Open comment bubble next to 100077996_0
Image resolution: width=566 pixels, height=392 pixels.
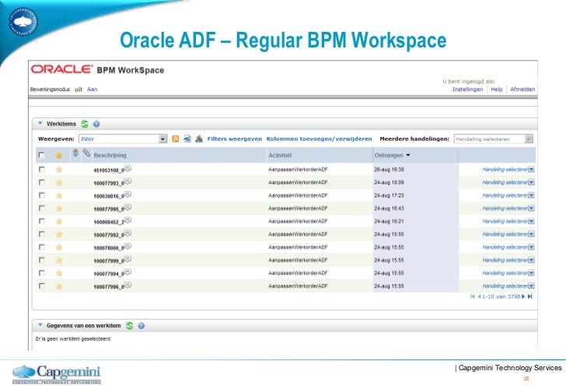128,285
